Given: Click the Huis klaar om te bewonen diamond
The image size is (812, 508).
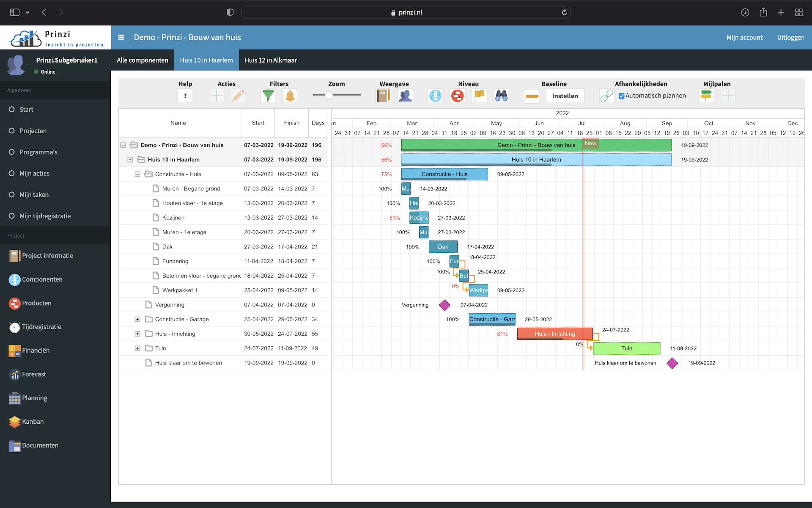Looking at the screenshot, I should click(672, 363).
